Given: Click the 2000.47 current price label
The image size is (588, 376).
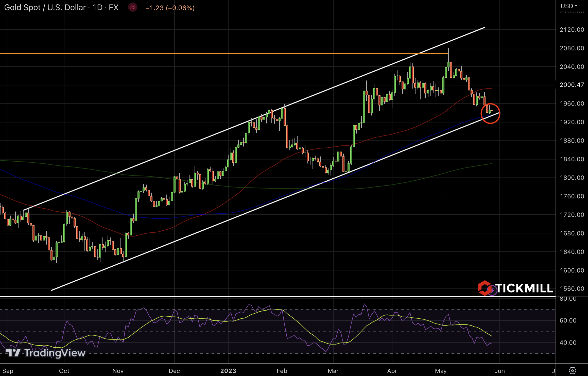Looking at the screenshot, I should click(572, 85).
